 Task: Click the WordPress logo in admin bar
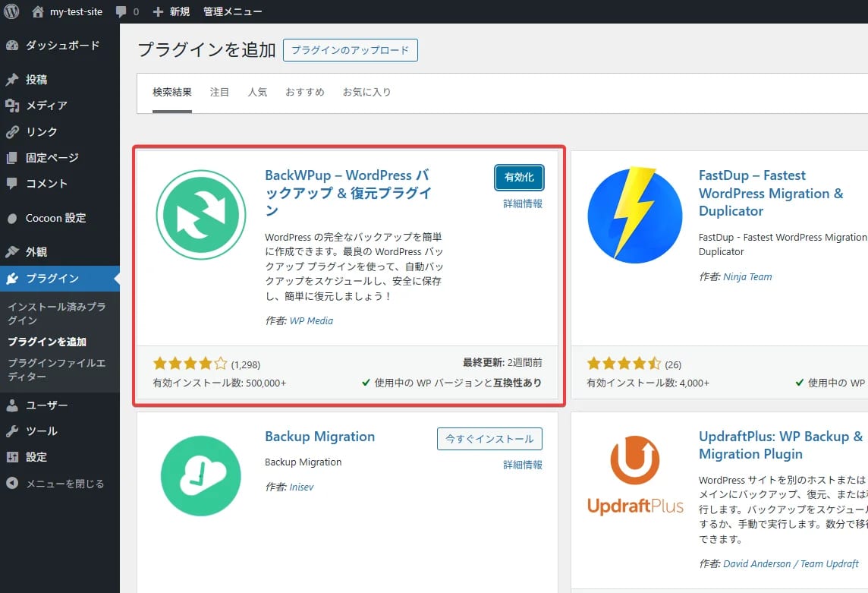click(x=11, y=11)
